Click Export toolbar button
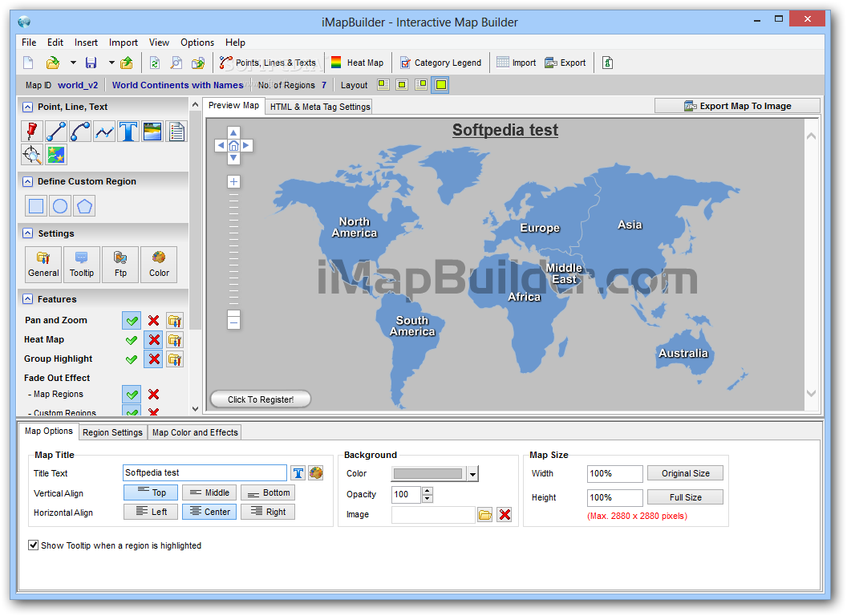 click(565, 63)
